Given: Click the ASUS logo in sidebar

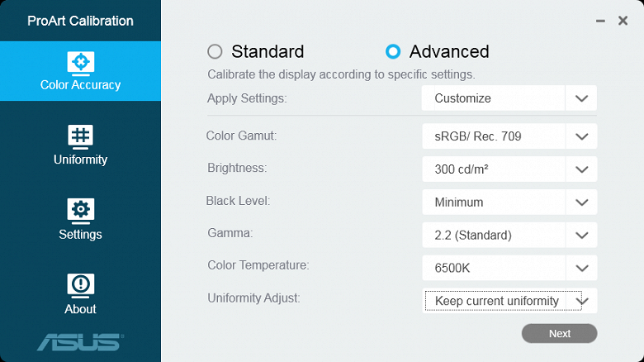Looking at the screenshot, I should (80, 341).
